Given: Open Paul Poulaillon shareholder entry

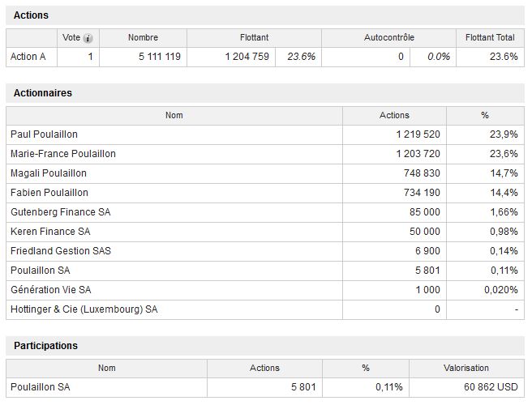Looking at the screenshot, I should pos(44,134).
